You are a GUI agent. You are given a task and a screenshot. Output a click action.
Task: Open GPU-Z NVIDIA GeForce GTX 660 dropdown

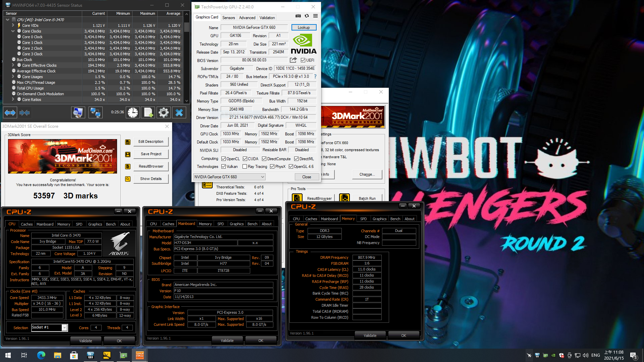[x=229, y=177]
